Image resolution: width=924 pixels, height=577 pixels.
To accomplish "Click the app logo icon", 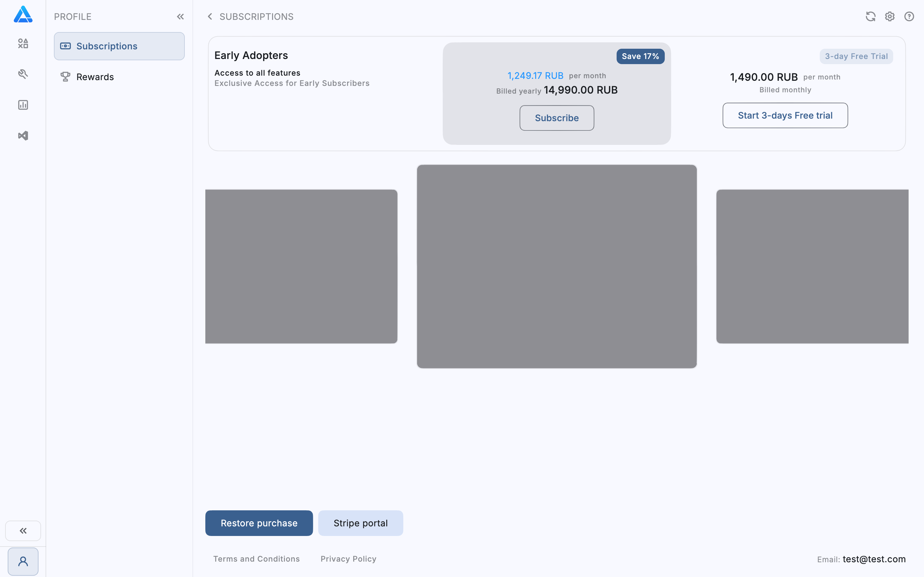I will pos(23,14).
